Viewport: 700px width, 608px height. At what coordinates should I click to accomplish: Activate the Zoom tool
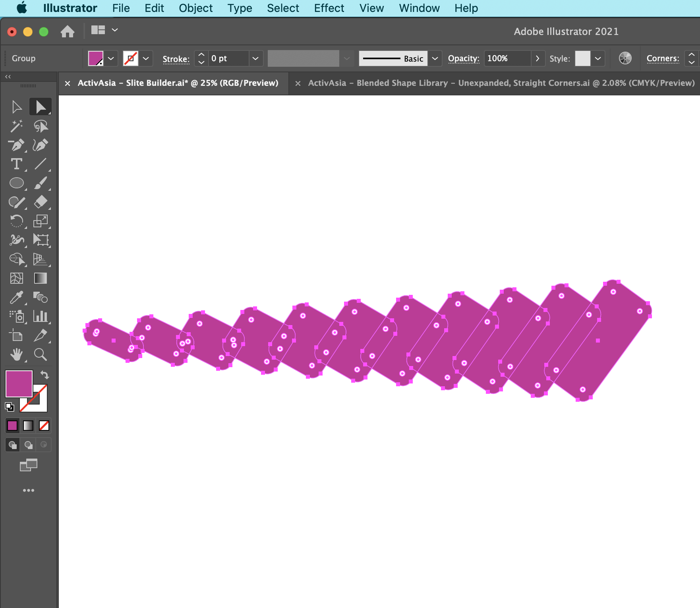41,355
